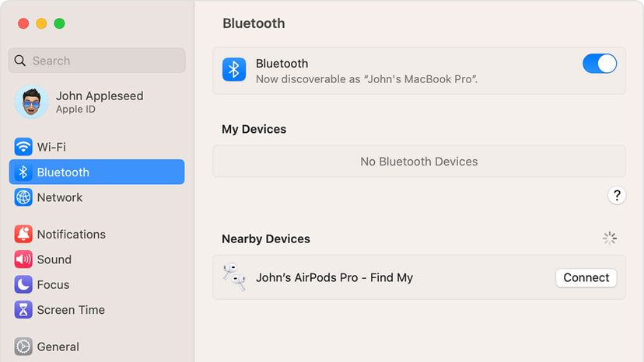Click John Appleseed's avatar picture
644x362 pixels.
click(32, 102)
